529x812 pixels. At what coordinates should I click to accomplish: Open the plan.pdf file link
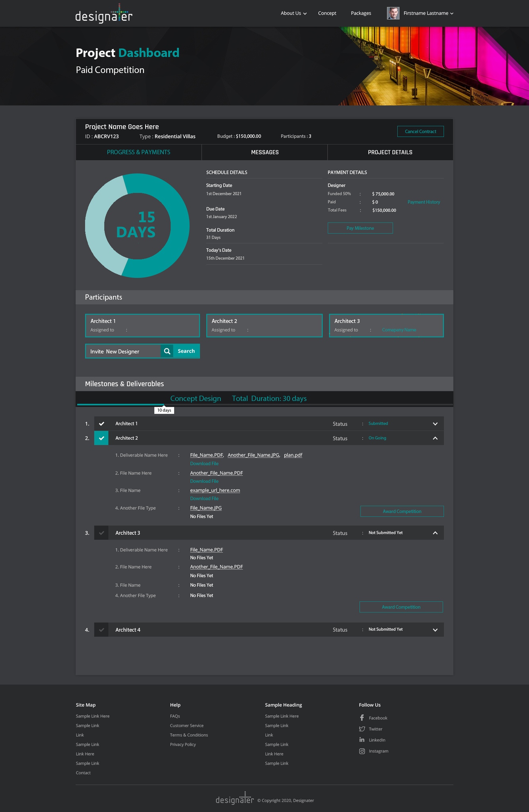[293, 455]
